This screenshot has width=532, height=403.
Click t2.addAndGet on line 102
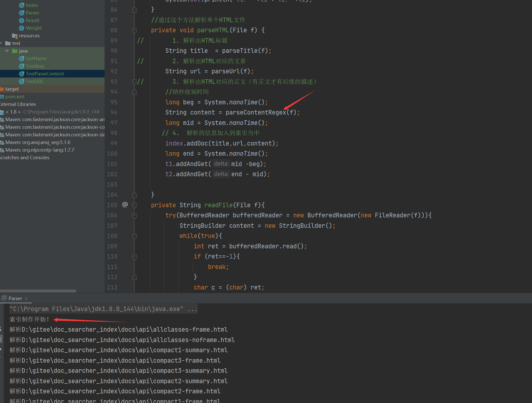tap(187, 174)
